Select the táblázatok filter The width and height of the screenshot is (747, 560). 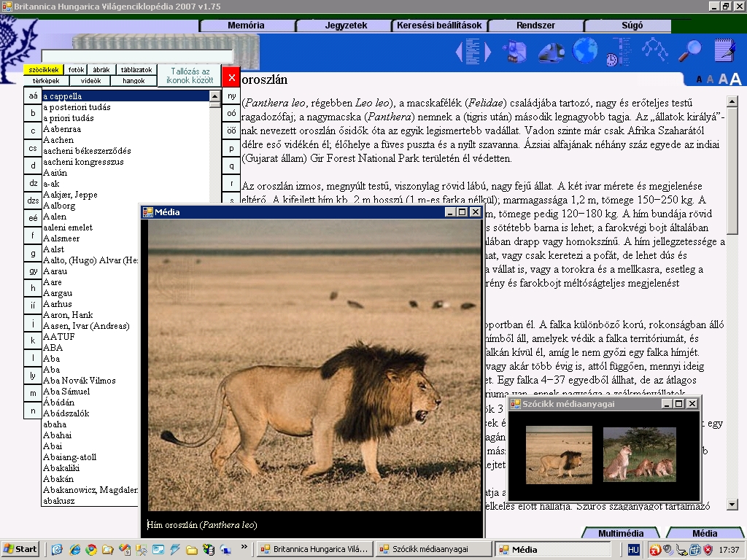[136, 69]
